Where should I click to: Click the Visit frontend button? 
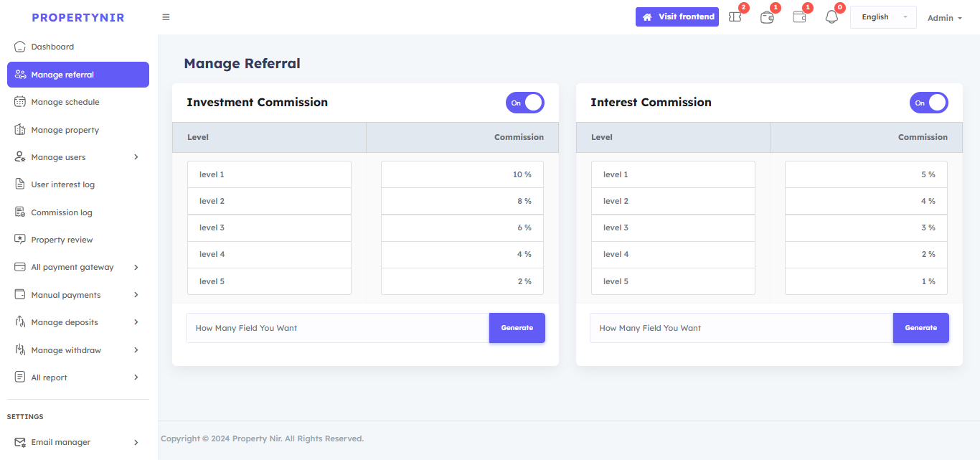point(677,17)
